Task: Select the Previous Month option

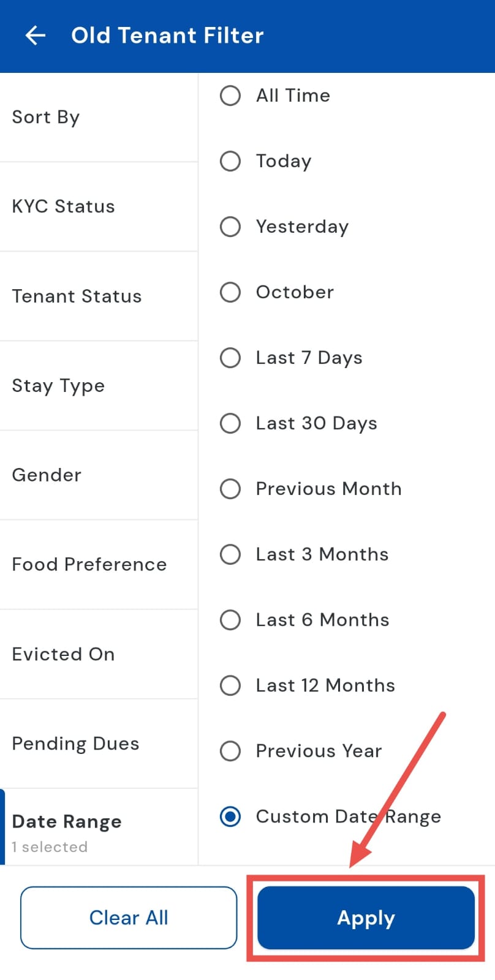Action: [230, 489]
